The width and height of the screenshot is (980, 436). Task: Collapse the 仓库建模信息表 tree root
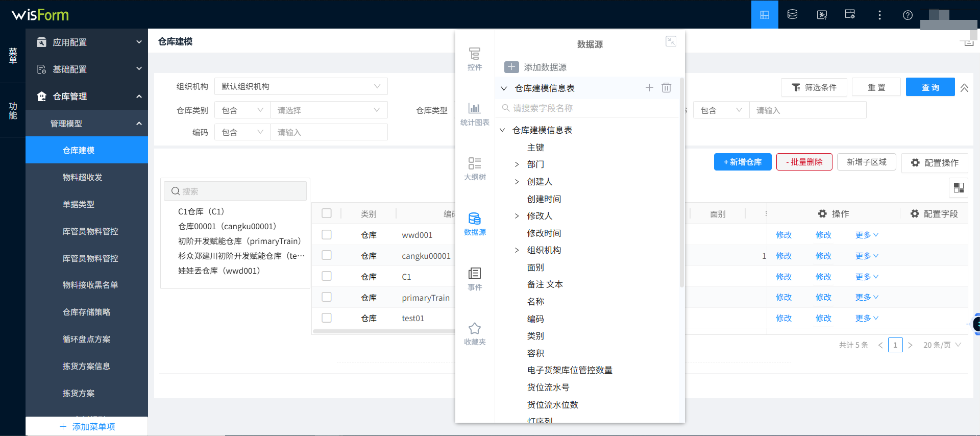pos(502,130)
